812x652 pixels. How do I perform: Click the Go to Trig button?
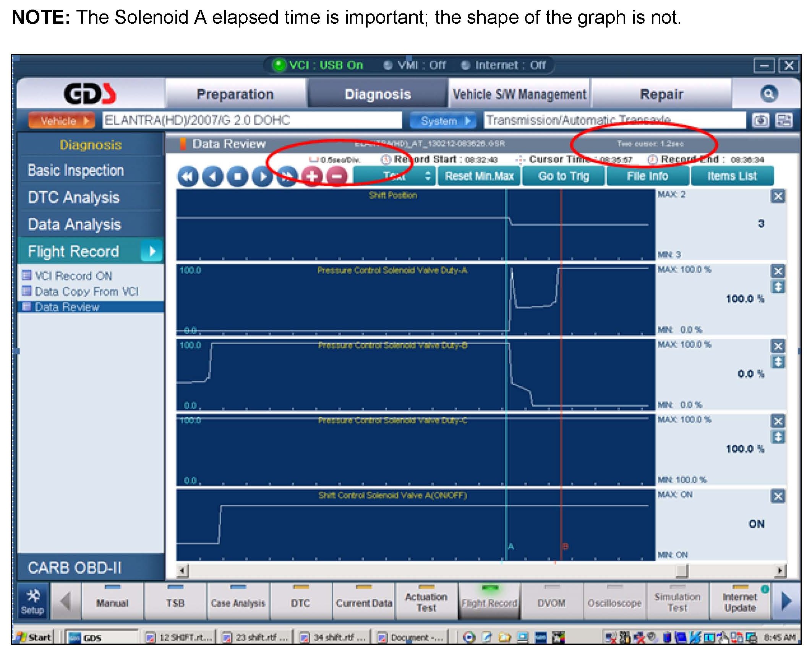pyautogui.click(x=563, y=176)
